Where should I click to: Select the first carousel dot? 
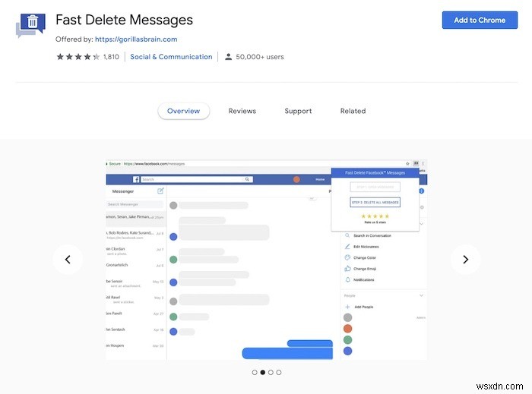tap(255, 372)
